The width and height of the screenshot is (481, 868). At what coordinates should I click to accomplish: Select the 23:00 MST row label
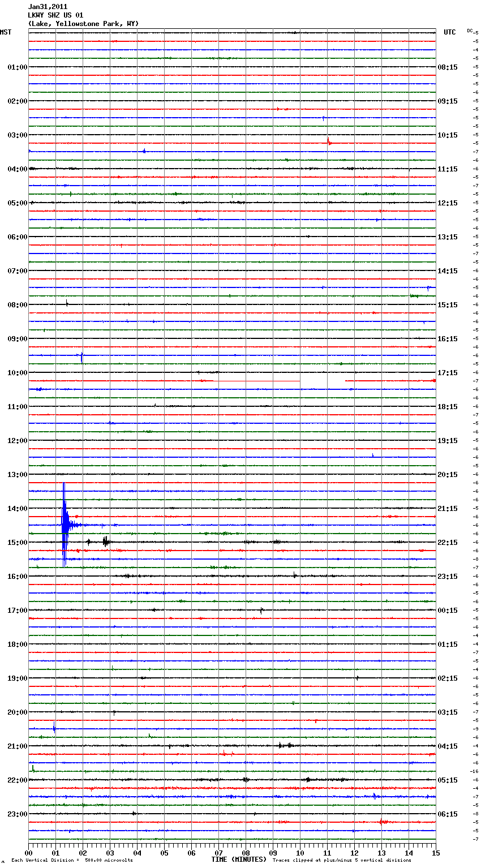[x=18, y=814]
